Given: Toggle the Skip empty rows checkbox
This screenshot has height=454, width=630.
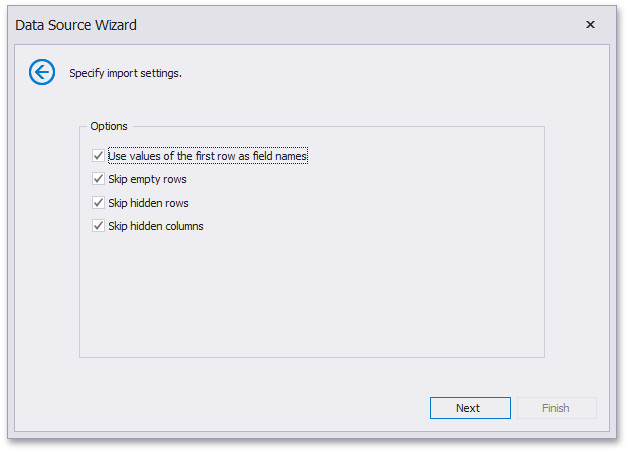Looking at the screenshot, I should 98,179.
